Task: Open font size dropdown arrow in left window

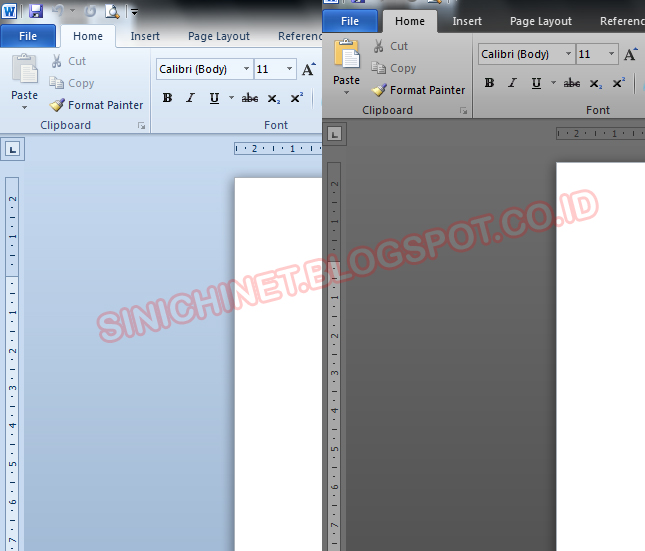Action: (289, 69)
